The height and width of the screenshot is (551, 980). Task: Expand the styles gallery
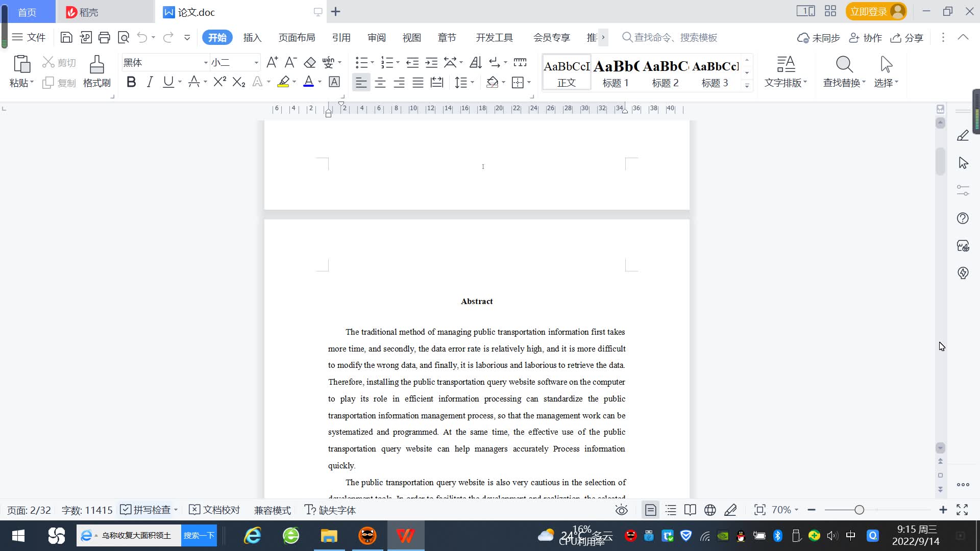[x=747, y=86]
